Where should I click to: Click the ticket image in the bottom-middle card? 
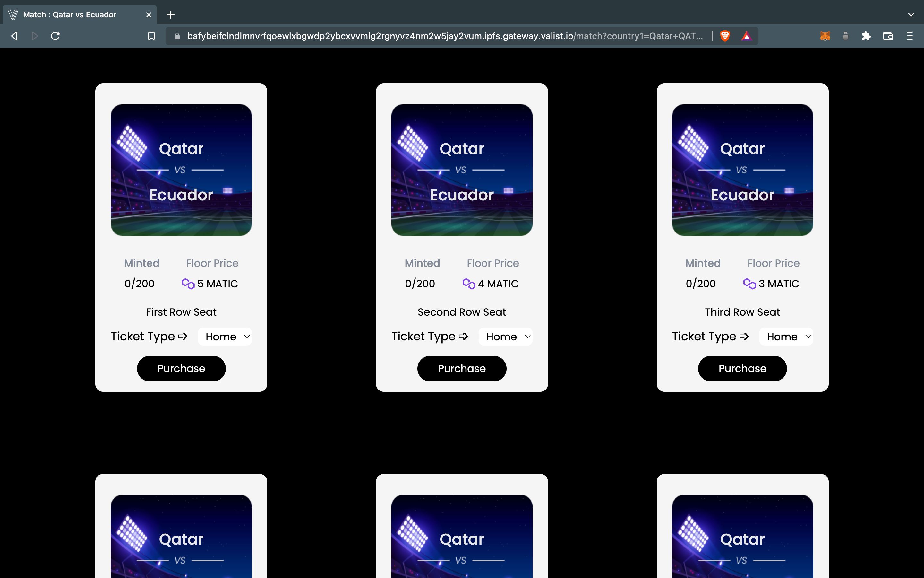coord(462,536)
